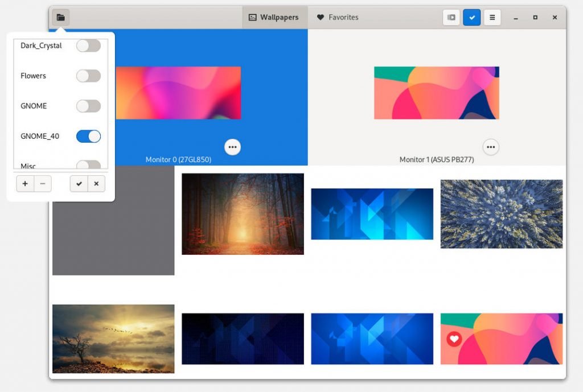Enable the Dark_Crystal folder toggle
The image size is (583, 392).
(88, 46)
